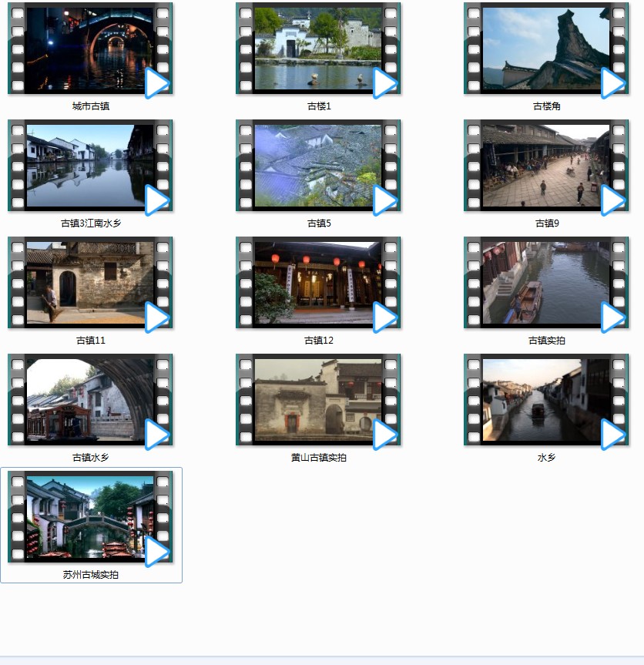Click the file name 古镇9
Image resolution: width=644 pixels, height=665 pixels.
[547, 223]
